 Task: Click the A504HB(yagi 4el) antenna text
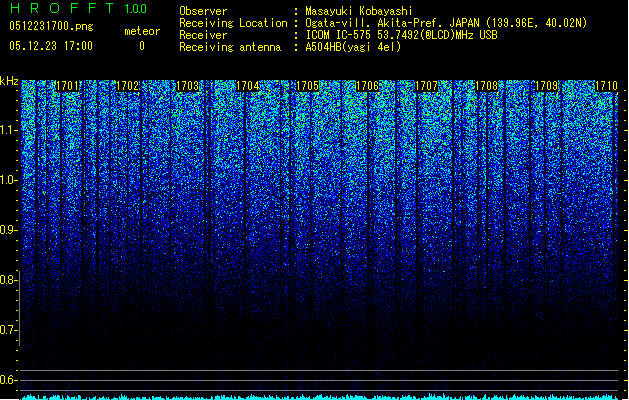tap(353, 47)
